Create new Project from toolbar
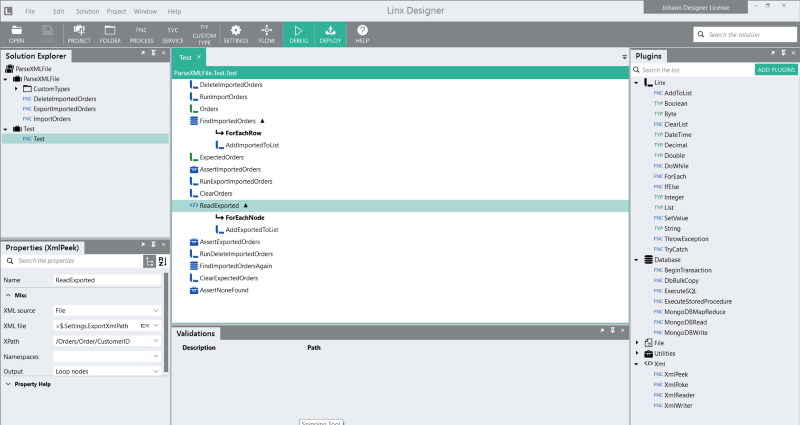Viewport: 800px width, 425px height. coord(78,34)
